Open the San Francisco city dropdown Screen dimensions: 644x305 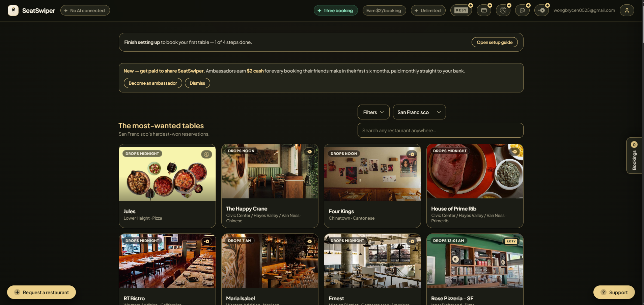point(419,112)
